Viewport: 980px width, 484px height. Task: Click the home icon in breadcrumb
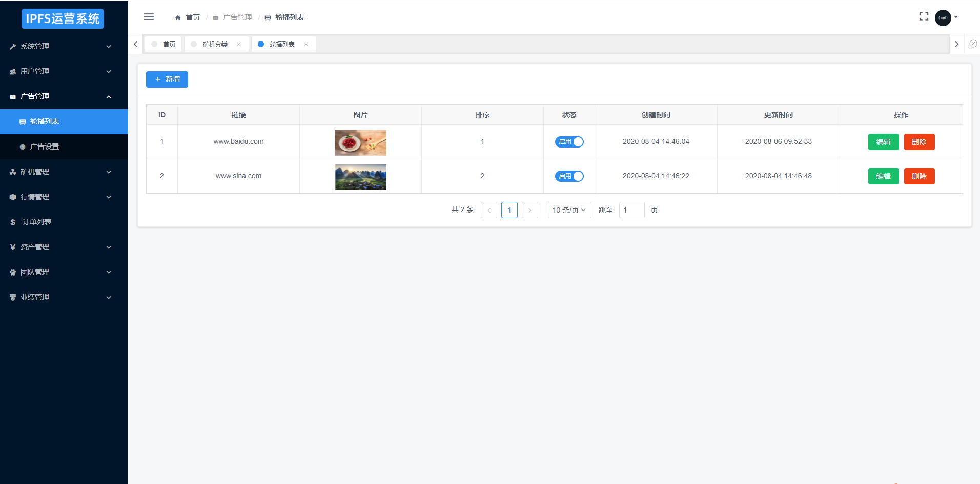pos(178,18)
